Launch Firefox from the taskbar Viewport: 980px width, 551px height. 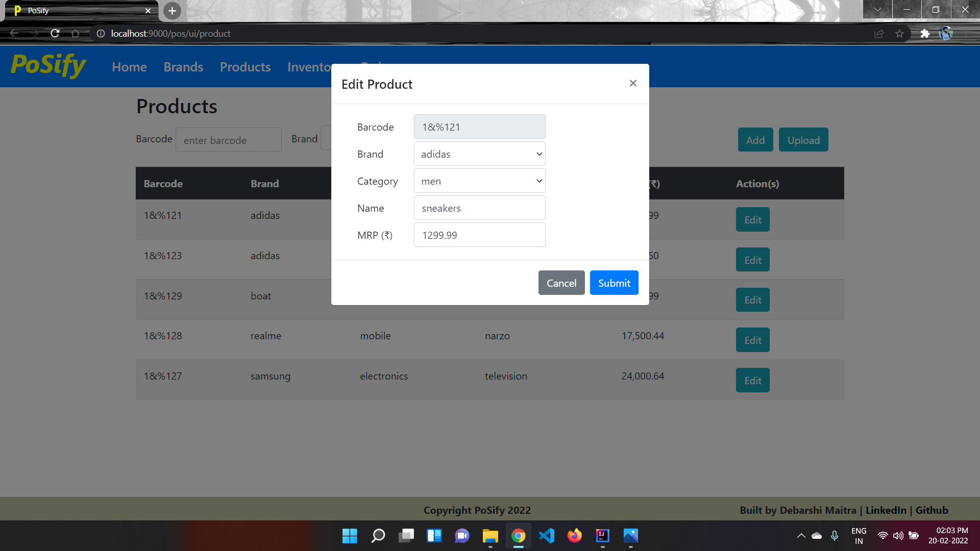tap(574, 536)
